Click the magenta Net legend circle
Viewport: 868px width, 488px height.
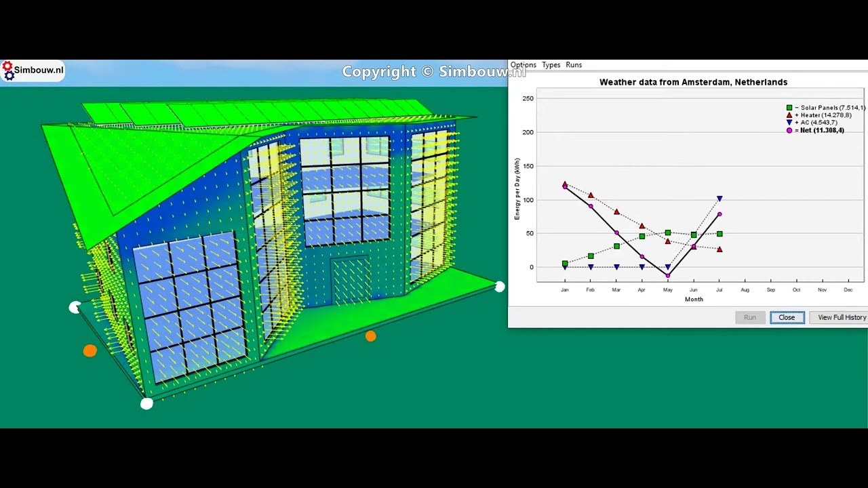(x=789, y=130)
